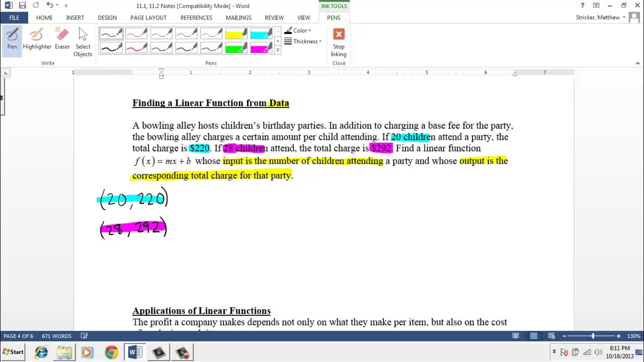Show hidden system tray icons

554,352
